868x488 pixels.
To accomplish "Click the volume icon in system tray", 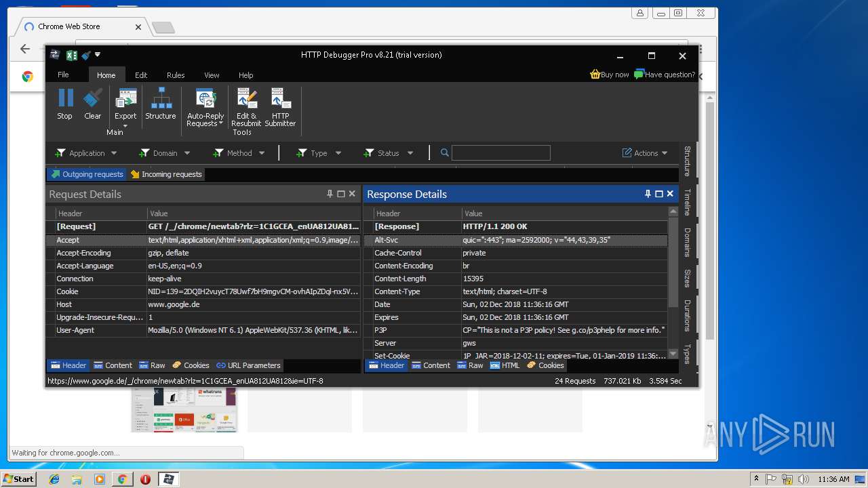I will click(x=804, y=479).
